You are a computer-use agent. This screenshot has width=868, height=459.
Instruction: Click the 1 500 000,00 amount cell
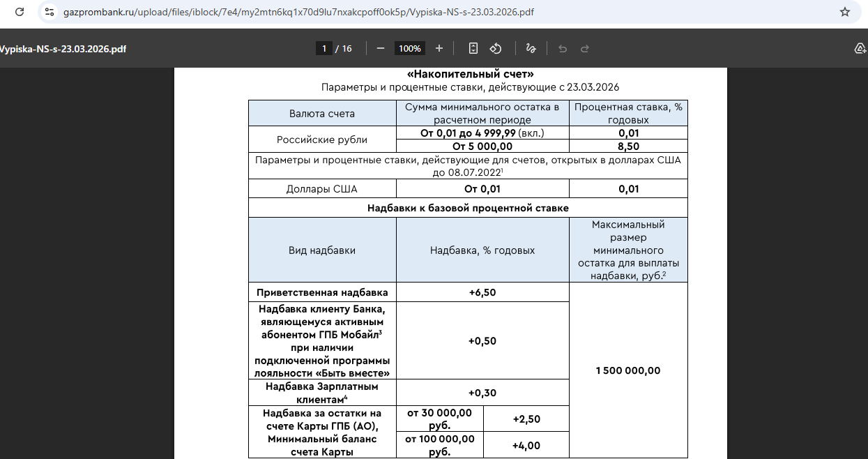[628, 370]
